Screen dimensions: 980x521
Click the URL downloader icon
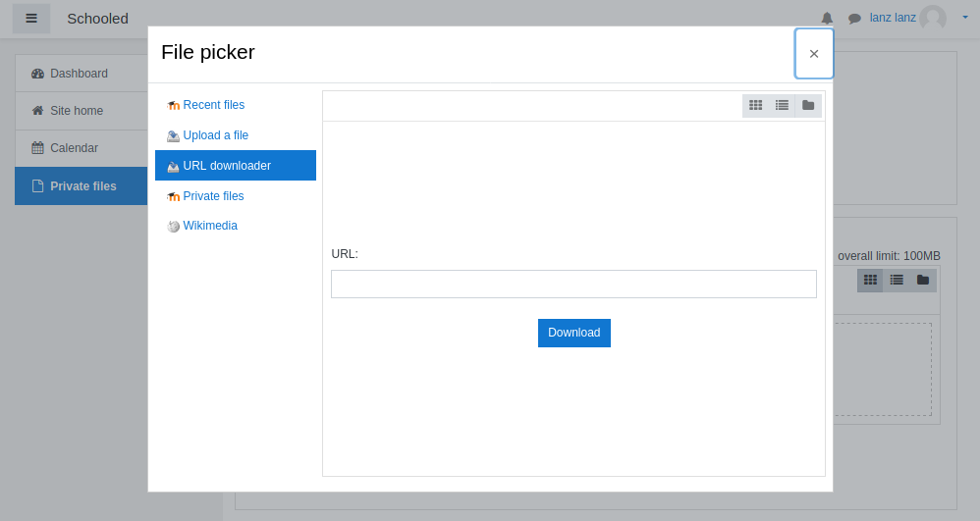(x=173, y=167)
